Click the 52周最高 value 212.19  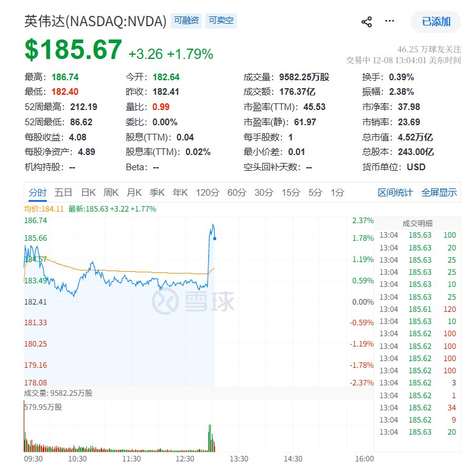point(84,107)
